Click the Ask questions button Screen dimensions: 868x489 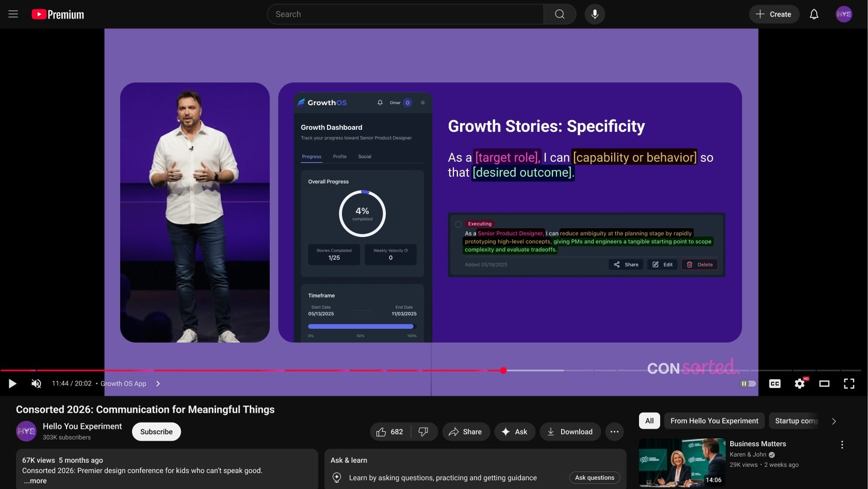click(x=595, y=478)
